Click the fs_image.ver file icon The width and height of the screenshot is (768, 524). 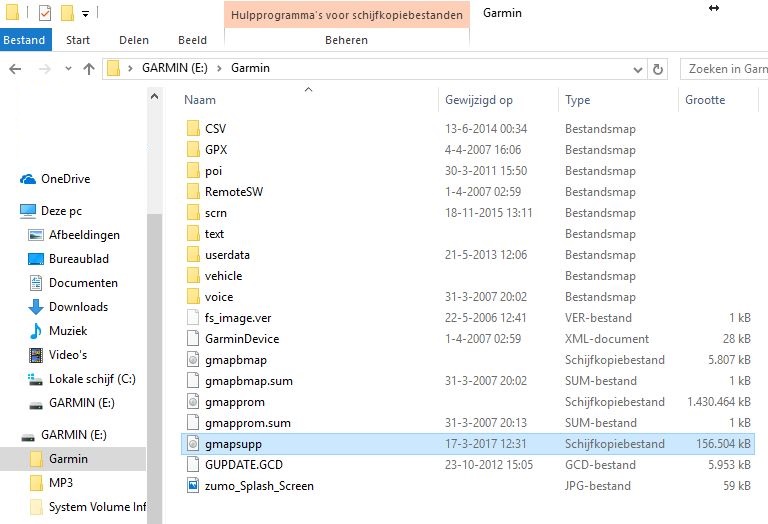pos(193,318)
